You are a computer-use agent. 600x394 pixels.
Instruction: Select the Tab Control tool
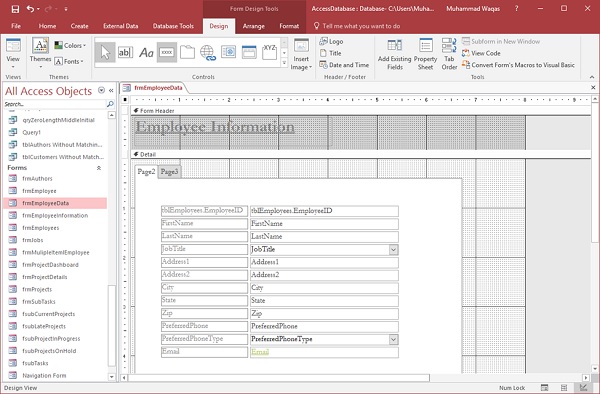pyautogui.click(x=188, y=52)
